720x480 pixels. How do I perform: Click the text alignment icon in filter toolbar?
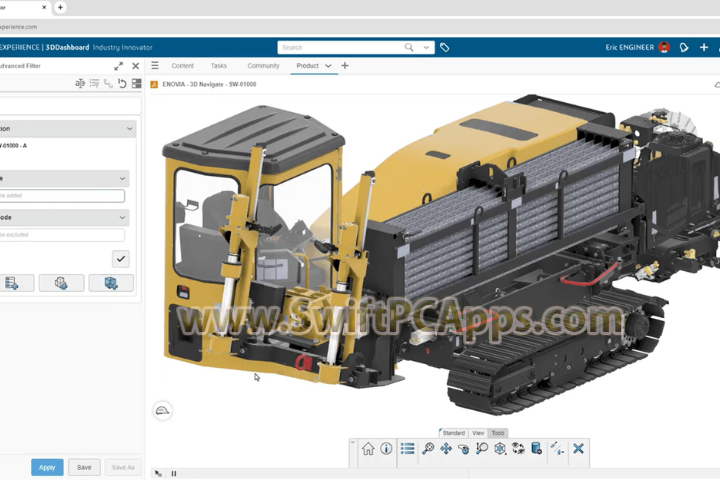[x=80, y=83]
